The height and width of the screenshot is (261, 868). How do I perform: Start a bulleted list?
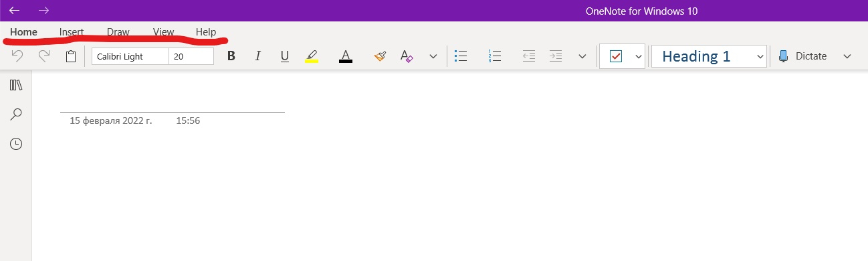point(460,56)
